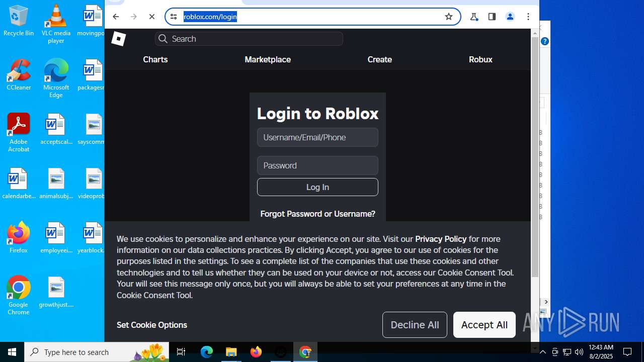Image resolution: width=644 pixels, height=362 pixels.
Task: Go back using browser back arrow
Action: (x=116, y=17)
